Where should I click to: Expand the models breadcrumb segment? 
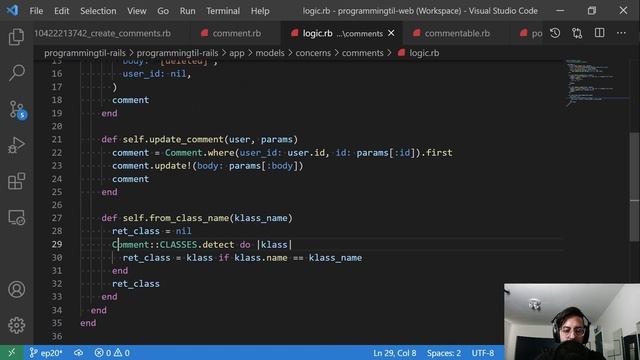270,53
